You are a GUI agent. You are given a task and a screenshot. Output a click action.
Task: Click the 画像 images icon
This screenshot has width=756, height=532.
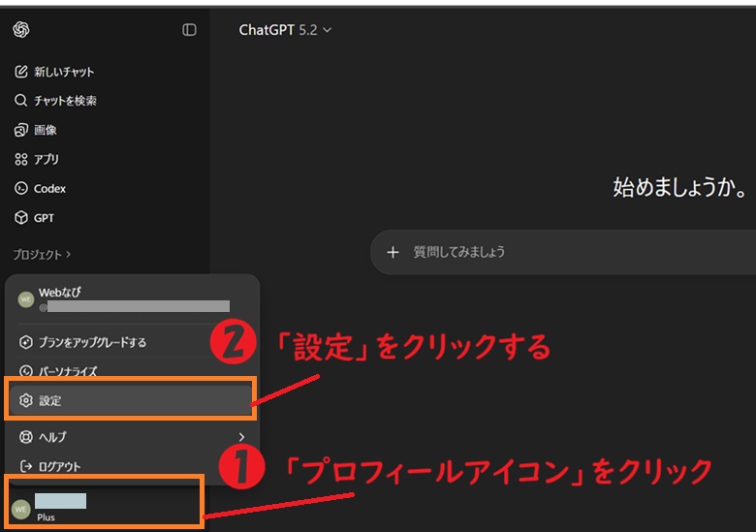[20, 130]
